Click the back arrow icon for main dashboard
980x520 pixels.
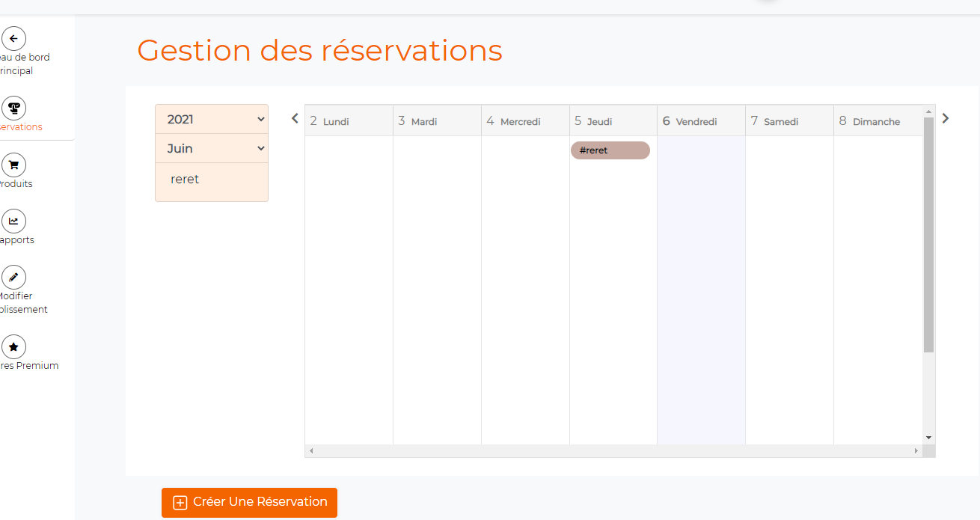[13, 39]
